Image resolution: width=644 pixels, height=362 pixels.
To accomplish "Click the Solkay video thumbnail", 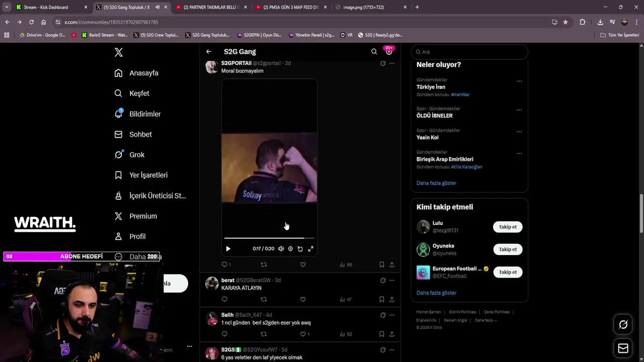I will (269, 168).
